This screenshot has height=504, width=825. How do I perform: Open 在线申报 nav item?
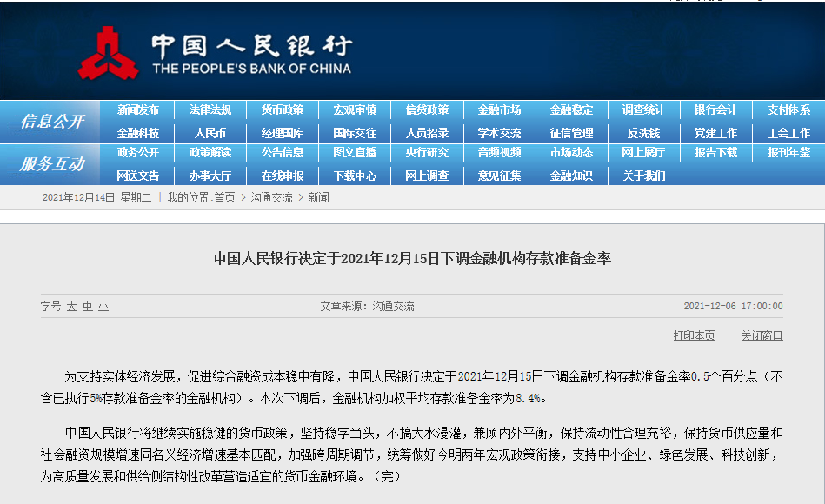click(283, 176)
